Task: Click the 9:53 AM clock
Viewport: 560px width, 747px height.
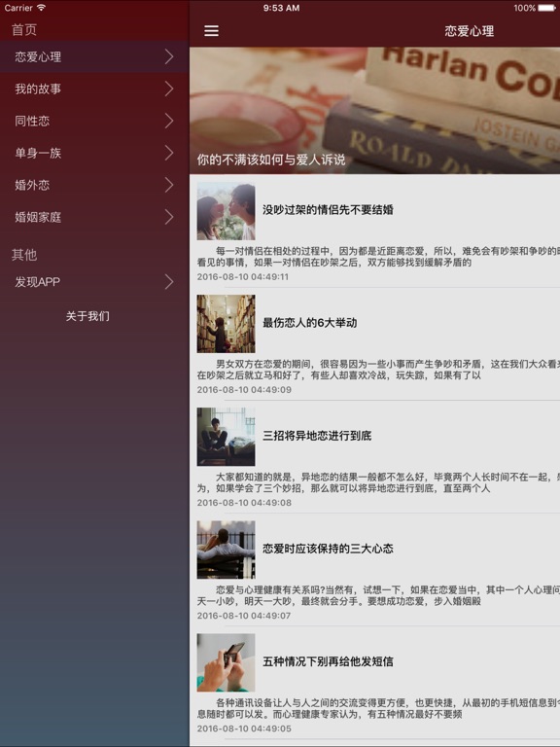Action: pos(281,8)
